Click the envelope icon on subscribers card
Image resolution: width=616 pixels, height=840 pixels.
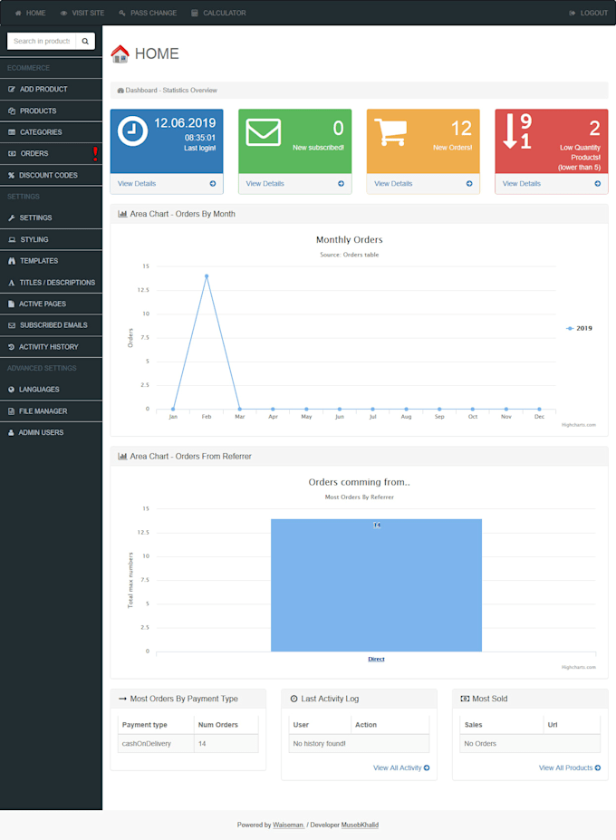(x=263, y=132)
